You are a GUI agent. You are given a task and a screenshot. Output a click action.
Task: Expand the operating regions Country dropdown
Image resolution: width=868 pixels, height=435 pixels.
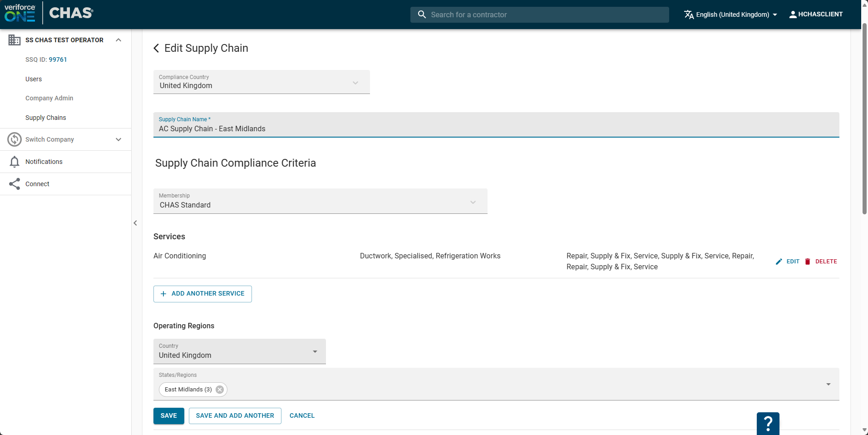[x=239, y=351]
